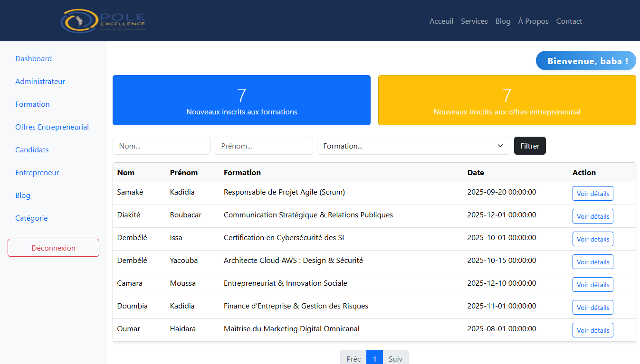Select Offres Entrepreneurial sidebar link
Viewport: 640px width, 364px height.
[52, 127]
